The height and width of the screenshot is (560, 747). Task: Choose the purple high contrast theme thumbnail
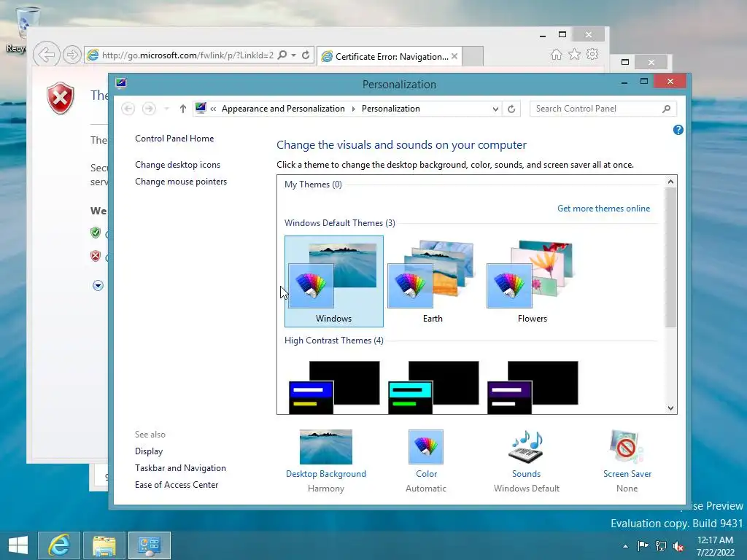click(533, 387)
